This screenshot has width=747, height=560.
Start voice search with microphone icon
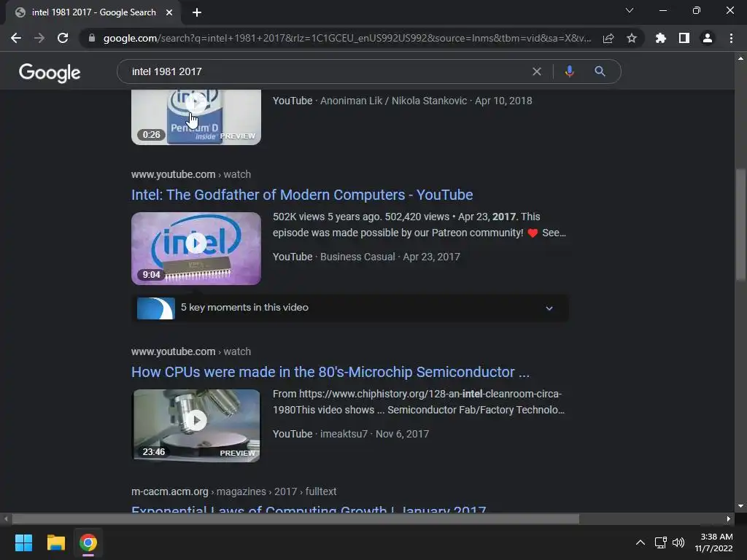(x=569, y=71)
